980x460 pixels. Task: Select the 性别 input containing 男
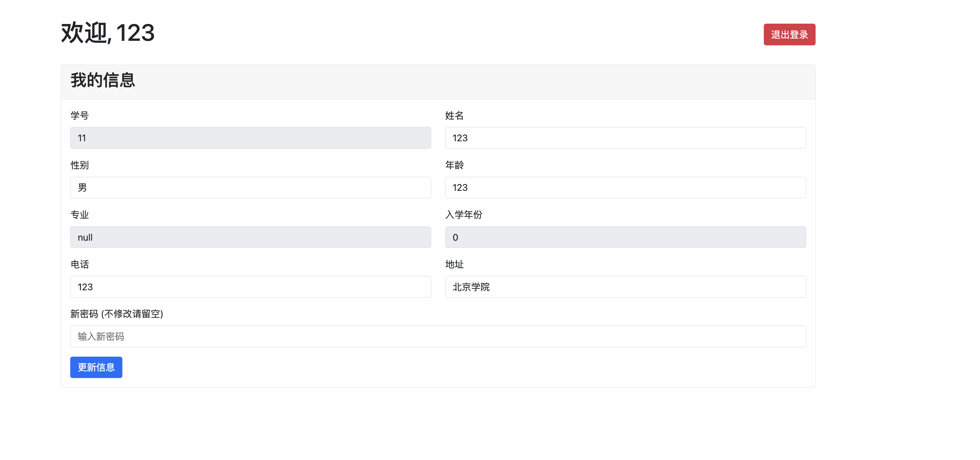[250, 187]
